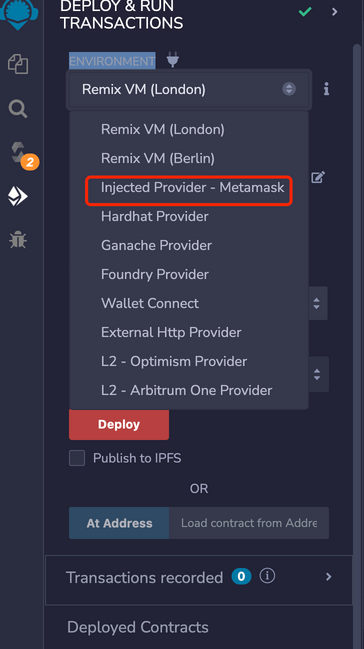Choose Wallet Connect environment option
This screenshot has height=649, width=364.
(x=150, y=303)
